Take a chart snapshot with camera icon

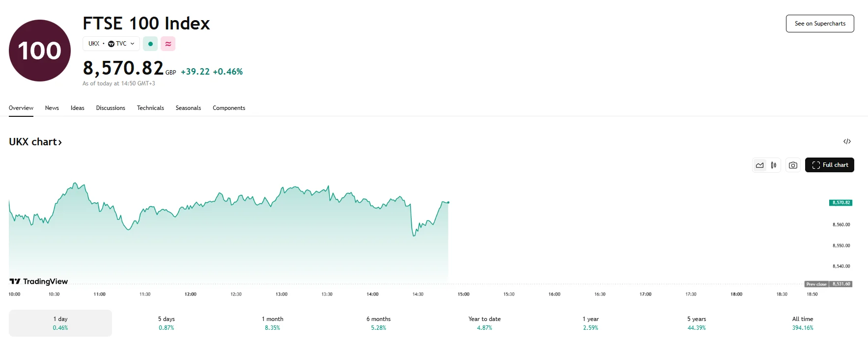(x=793, y=165)
